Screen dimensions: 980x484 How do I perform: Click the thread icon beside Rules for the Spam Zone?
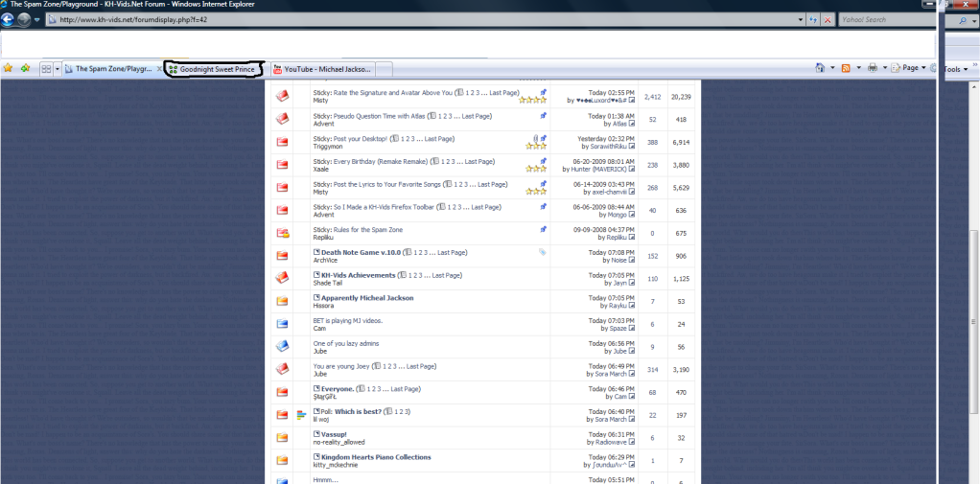pos(283,233)
